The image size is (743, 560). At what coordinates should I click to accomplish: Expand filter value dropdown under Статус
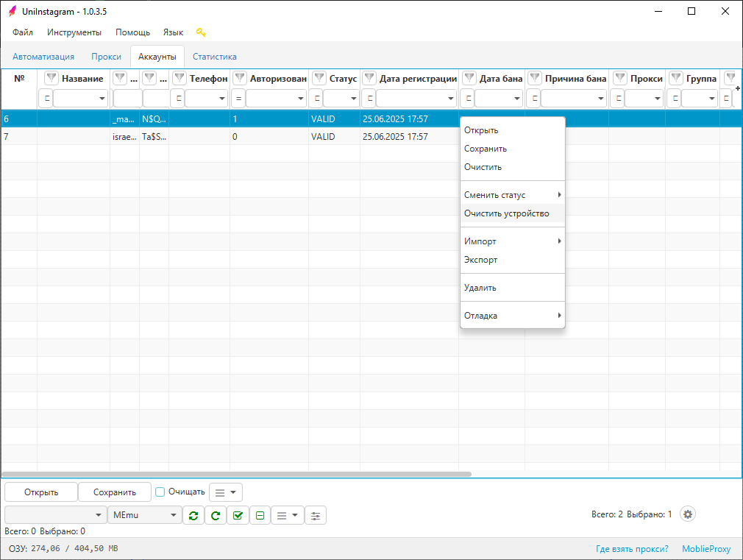[354, 99]
